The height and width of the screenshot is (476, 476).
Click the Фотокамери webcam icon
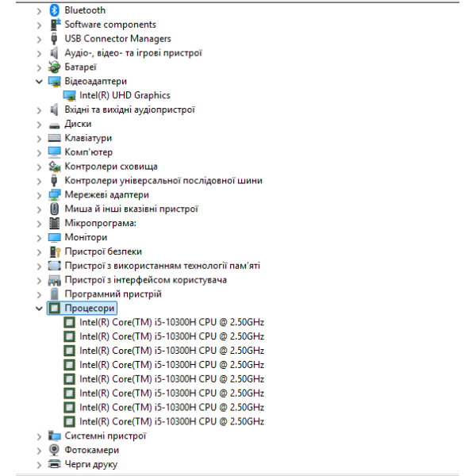coord(54,450)
